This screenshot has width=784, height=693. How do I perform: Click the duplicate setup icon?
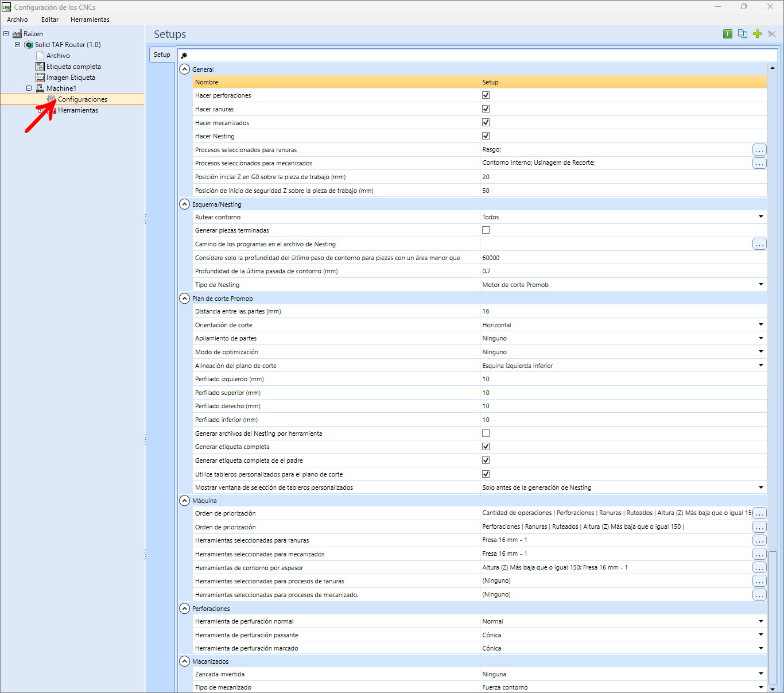pyautogui.click(x=743, y=34)
